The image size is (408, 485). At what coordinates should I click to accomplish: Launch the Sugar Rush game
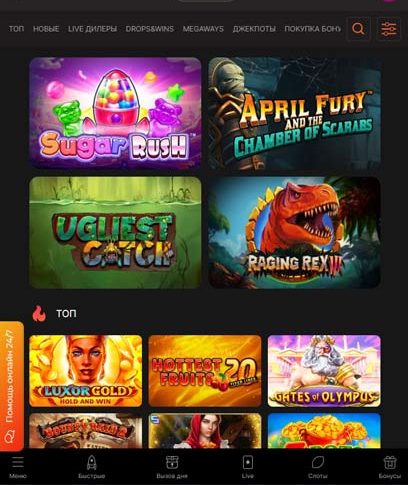[x=115, y=113]
